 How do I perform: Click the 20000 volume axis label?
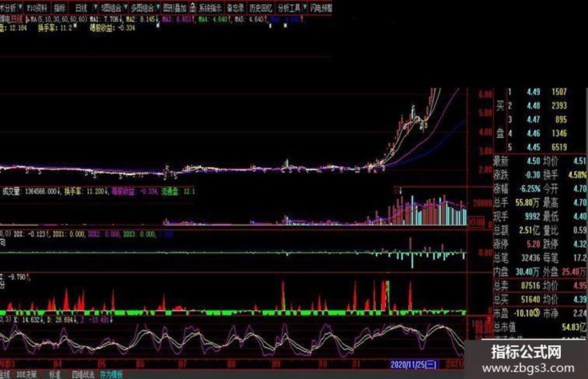tap(482, 203)
